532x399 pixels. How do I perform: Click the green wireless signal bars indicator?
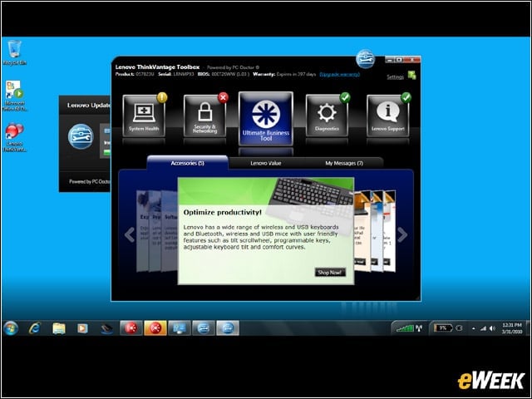click(x=405, y=328)
